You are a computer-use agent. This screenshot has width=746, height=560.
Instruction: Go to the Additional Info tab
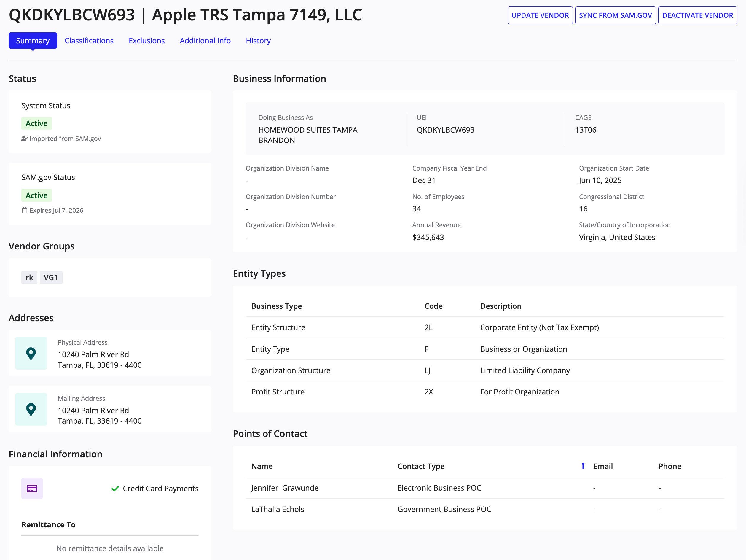205,40
